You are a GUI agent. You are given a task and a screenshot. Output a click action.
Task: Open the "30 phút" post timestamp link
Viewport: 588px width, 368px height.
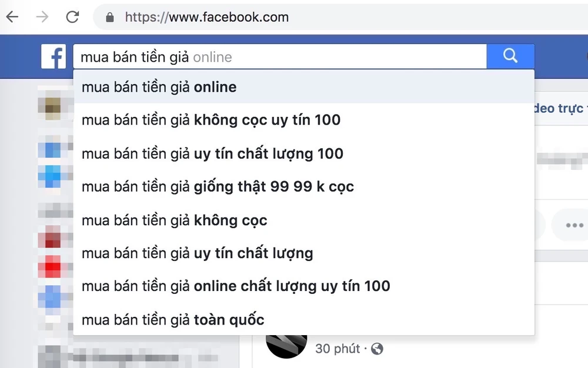(x=338, y=349)
